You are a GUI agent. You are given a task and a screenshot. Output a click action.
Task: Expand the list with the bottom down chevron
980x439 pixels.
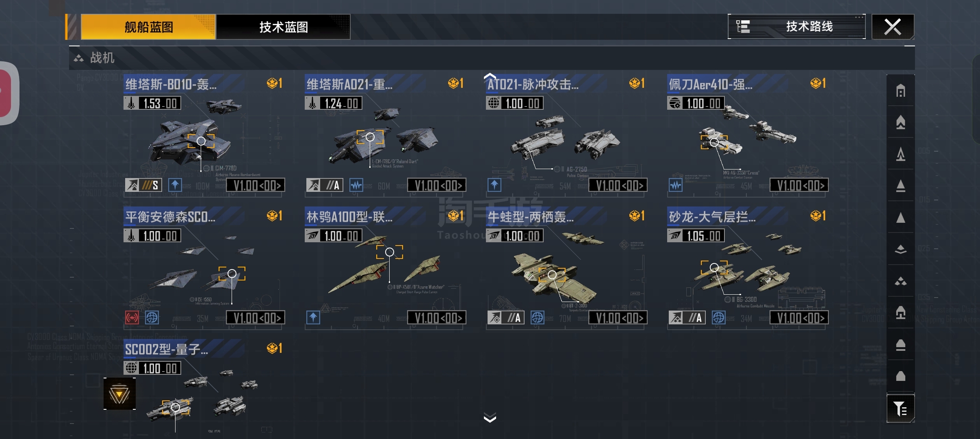coord(490,417)
